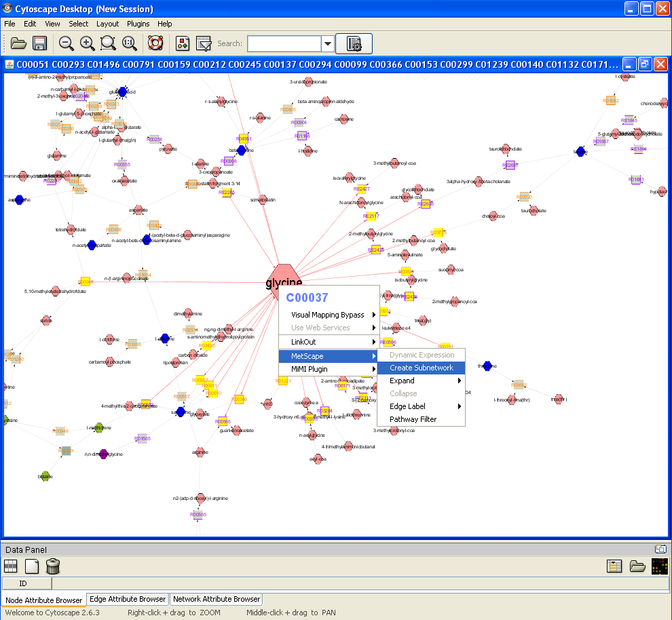
Task: Expand the Visual Mapping Bypass submenu
Action: 374,315
